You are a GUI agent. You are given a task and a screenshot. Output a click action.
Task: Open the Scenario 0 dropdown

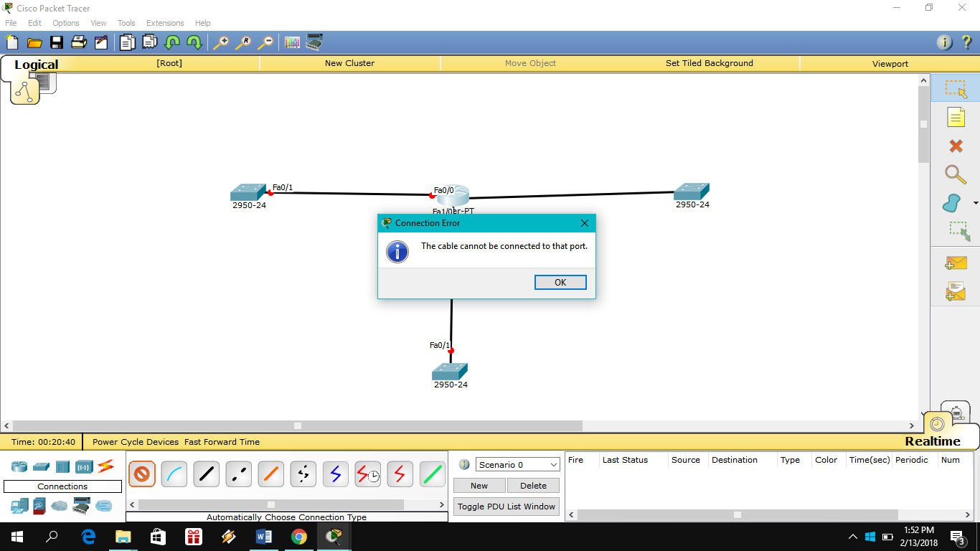(517, 465)
